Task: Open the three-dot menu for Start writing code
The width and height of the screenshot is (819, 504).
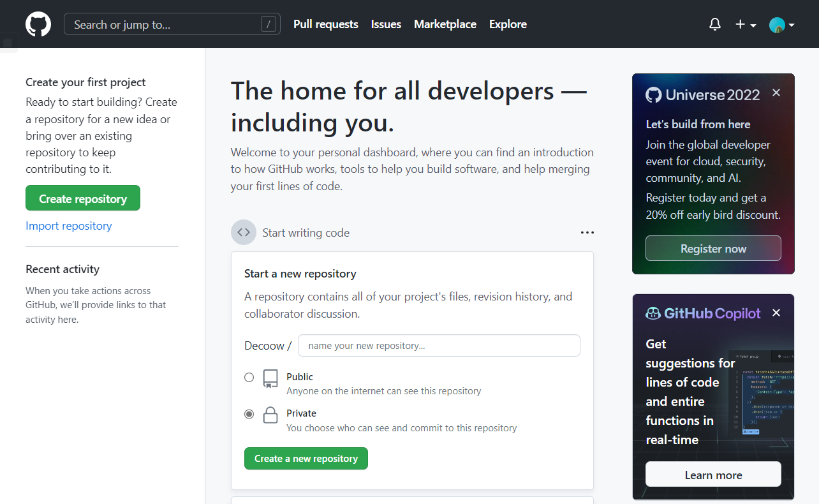Action: tap(587, 233)
